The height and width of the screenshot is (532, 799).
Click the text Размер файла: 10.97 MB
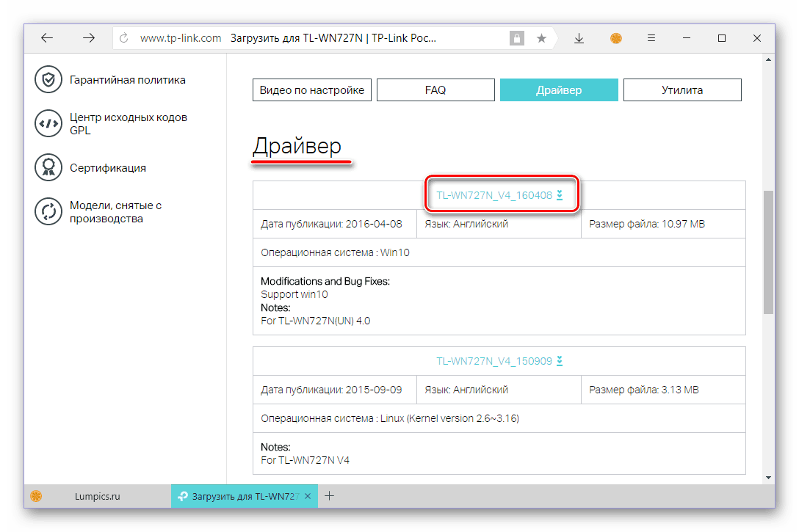647,224
